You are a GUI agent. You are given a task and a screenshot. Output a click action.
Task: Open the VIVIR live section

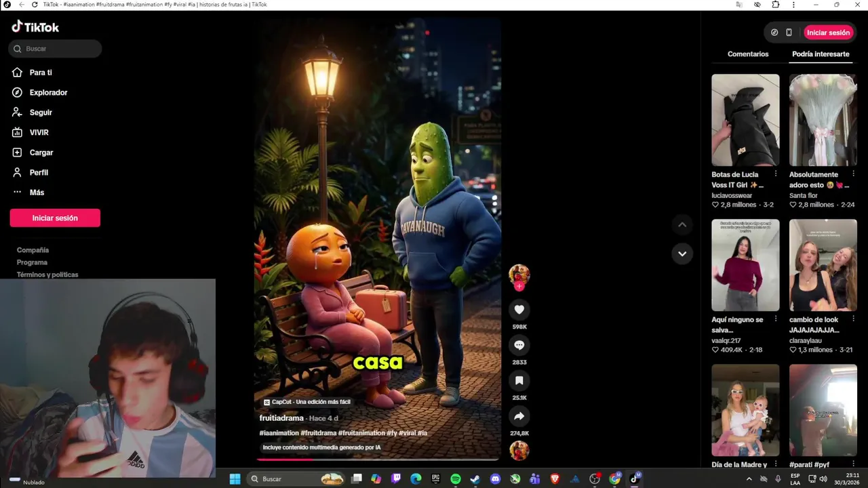click(x=30, y=132)
